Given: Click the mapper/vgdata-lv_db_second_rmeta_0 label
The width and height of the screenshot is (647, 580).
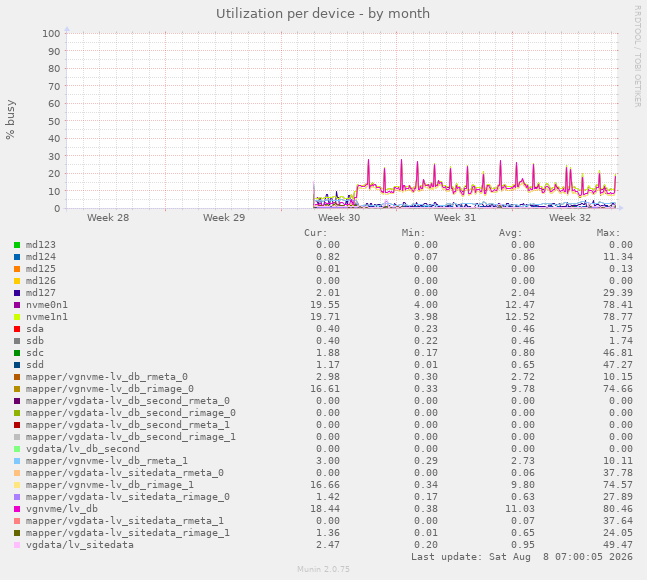Looking at the screenshot, I should pyautogui.click(x=128, y=401).
